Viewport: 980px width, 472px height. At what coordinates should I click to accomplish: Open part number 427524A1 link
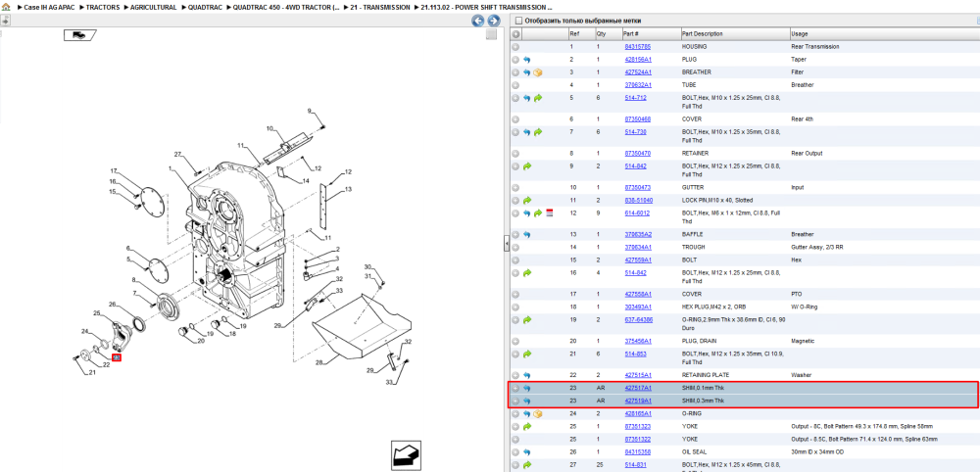pyautogui.click(x=638, y=72)
